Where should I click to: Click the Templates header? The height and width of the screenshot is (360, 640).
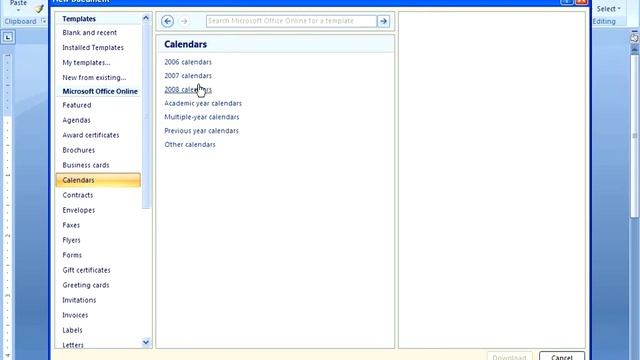tap(79, 19)
